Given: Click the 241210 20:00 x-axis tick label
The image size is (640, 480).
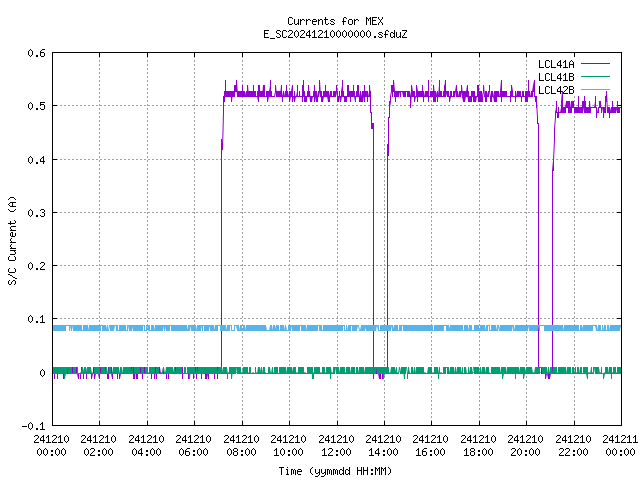Looking at the screenshot, I should [x=525, y=446].
